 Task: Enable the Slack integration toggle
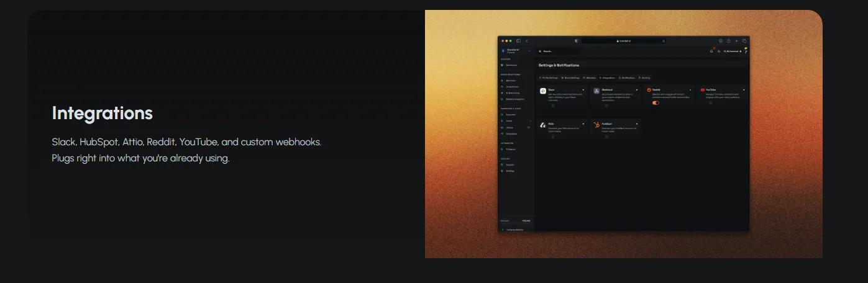point(552,106)
